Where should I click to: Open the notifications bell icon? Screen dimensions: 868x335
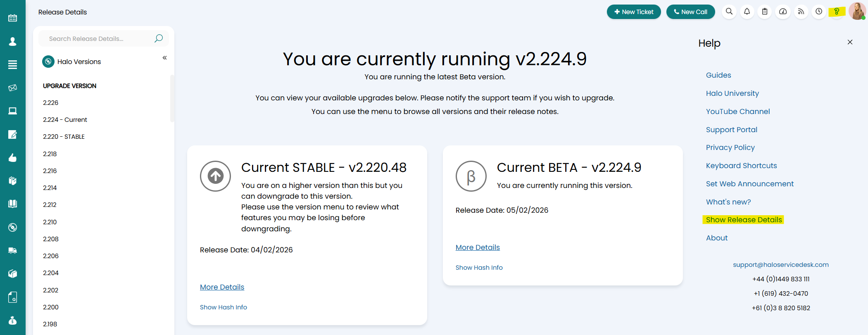pos(747,12)
